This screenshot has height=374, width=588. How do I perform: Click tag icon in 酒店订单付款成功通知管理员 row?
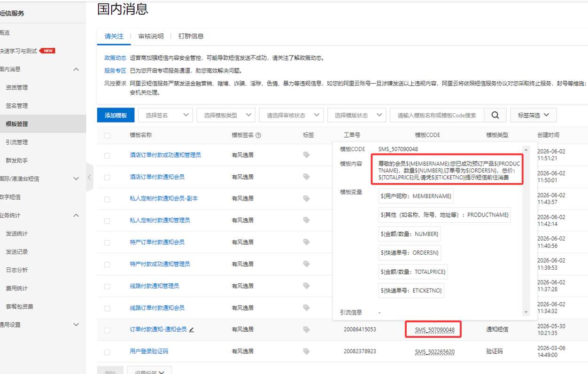coord(307,155)
